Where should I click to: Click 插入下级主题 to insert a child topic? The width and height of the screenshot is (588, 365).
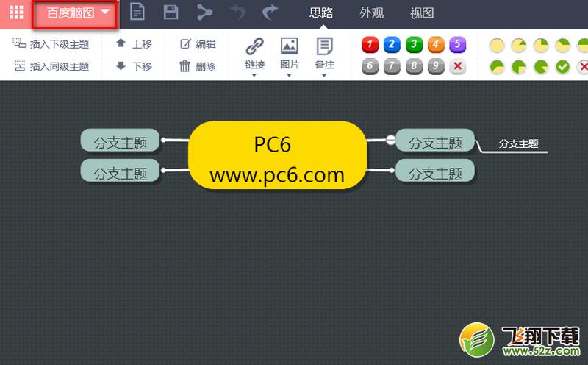point(51,44)
